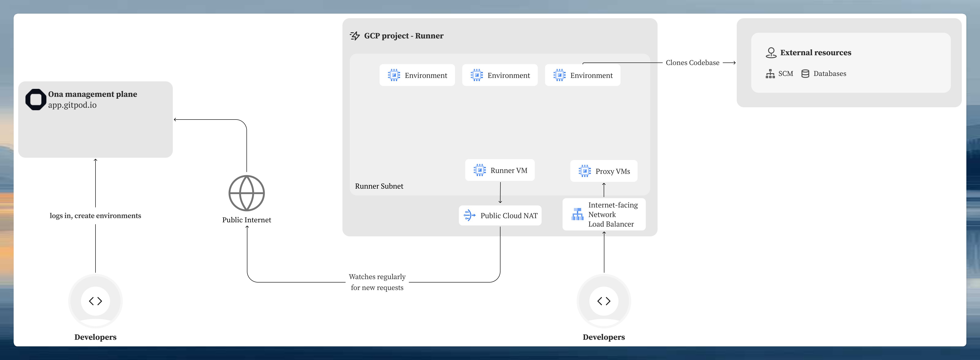Select the 'app.gitpod.io' text
Viewport: 980px width, 360px height.
click(72, 105)
